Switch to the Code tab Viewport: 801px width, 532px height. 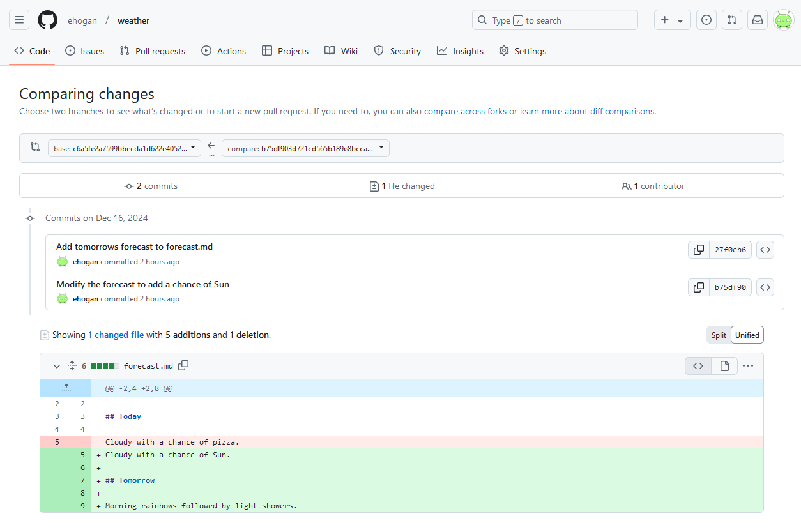pyautogui.click(x=32, y=51)
